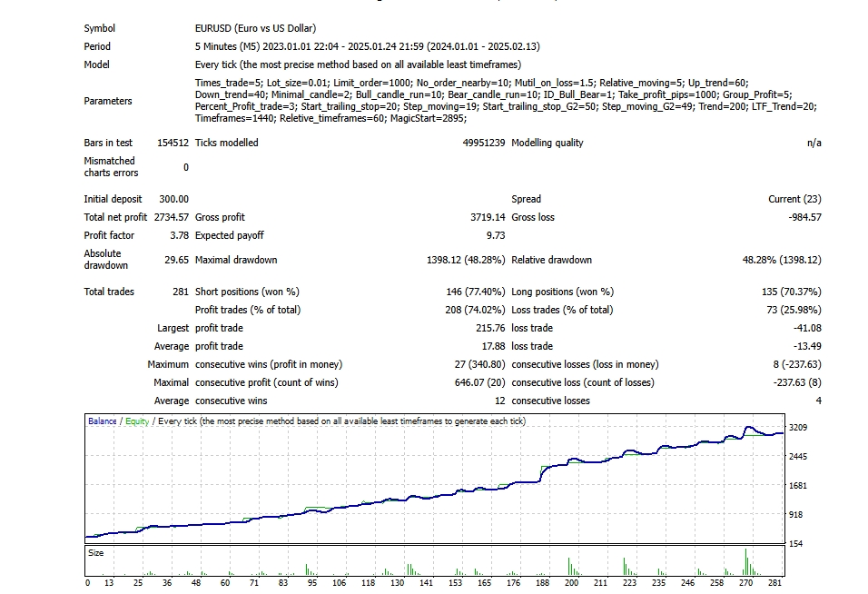The image size is (868, 594).
Task: Click the Modelling quality value n/a
Action: click(814, 143)
